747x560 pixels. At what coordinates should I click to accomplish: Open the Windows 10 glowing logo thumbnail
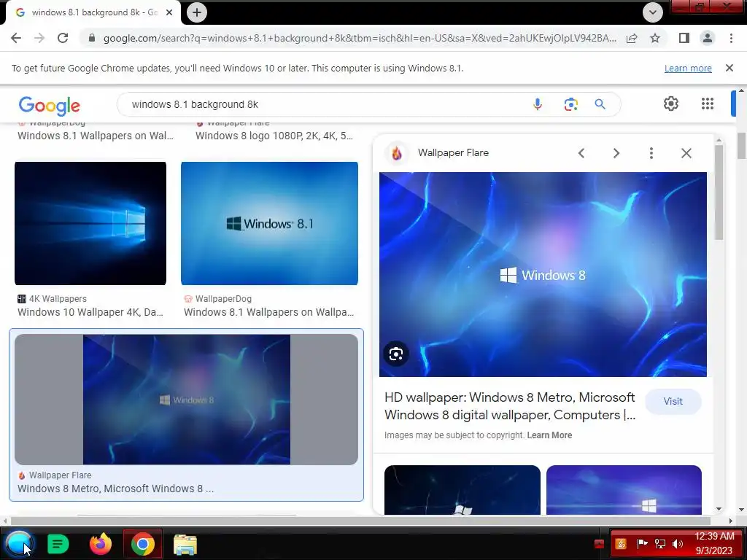pyautogui.click(x=90, y=223)
